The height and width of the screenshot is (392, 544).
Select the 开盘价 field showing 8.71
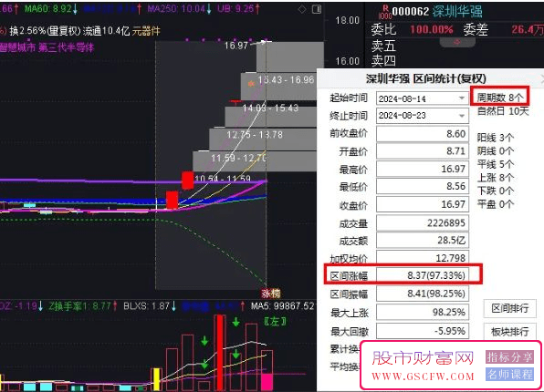coord(423,151)
